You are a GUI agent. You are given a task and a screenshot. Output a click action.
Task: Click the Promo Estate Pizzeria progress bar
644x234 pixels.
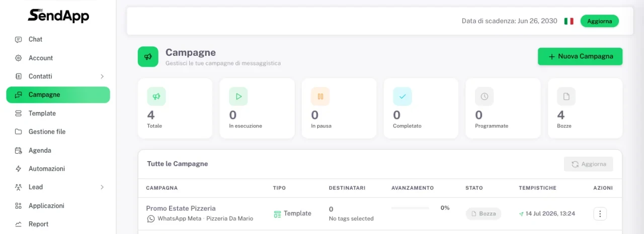(x=410, y=208)
